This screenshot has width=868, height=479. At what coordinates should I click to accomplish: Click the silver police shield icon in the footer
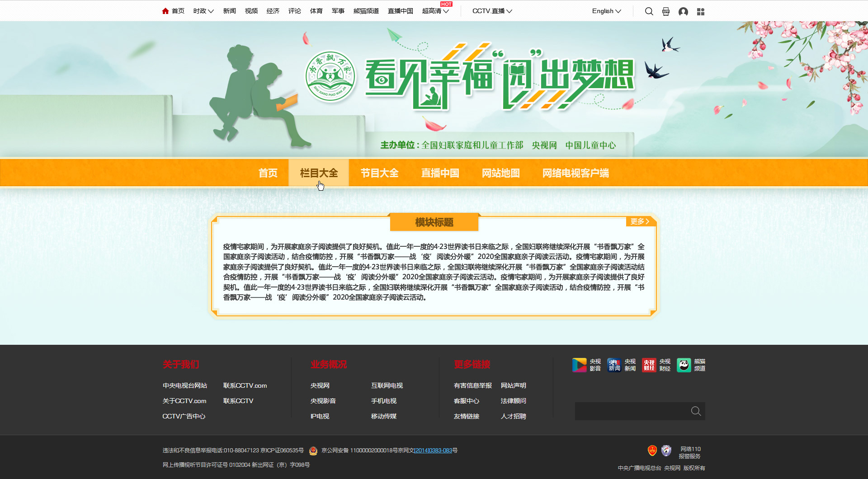click(x=666, y=450)
